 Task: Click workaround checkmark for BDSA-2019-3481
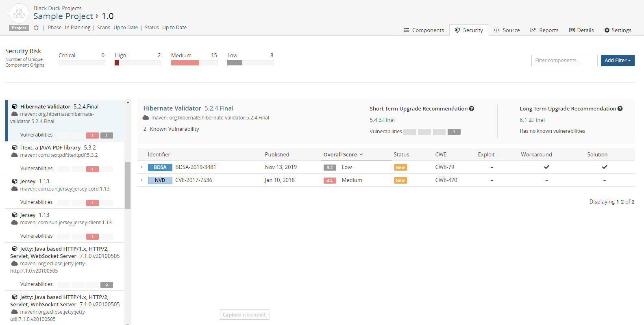(546, 167)
